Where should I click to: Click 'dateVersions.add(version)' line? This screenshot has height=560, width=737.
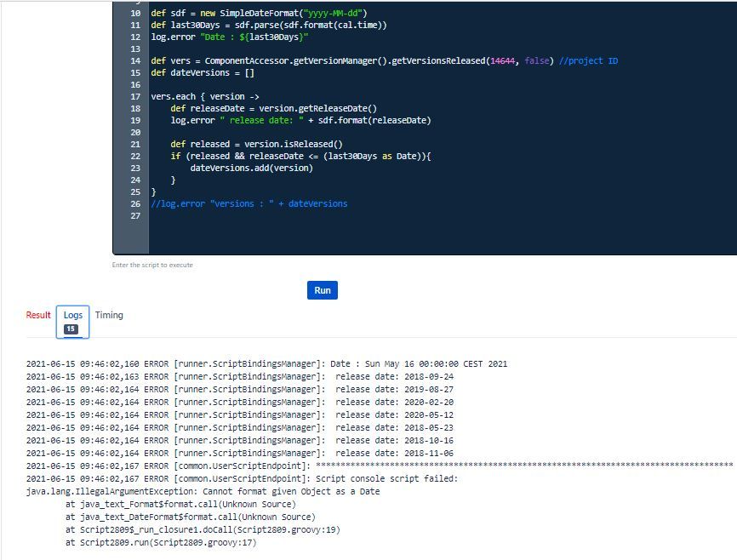coord(251,168)
